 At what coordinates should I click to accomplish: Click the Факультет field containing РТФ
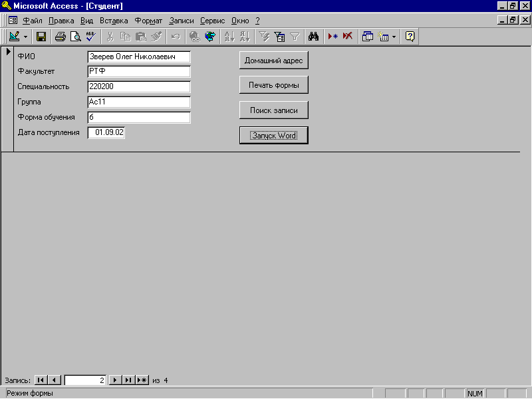[139, 71]
